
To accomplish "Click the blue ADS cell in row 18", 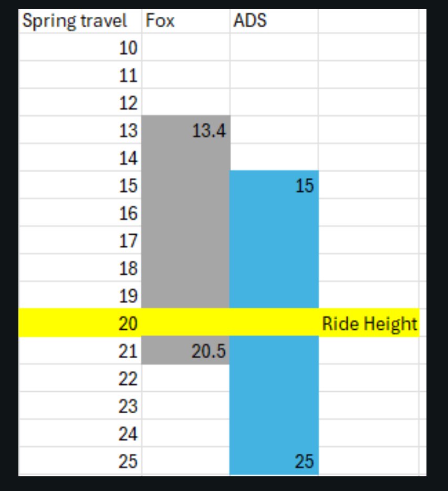I will (274, 268).
